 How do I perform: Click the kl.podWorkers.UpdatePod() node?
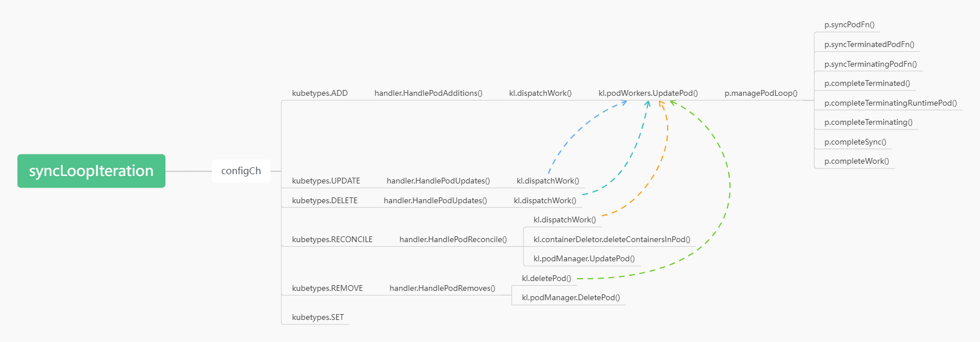pyautogui.click(x=648, y=93)
